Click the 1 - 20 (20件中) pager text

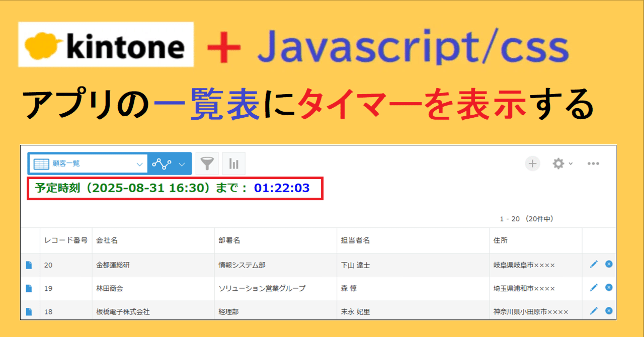pos(526,219)
